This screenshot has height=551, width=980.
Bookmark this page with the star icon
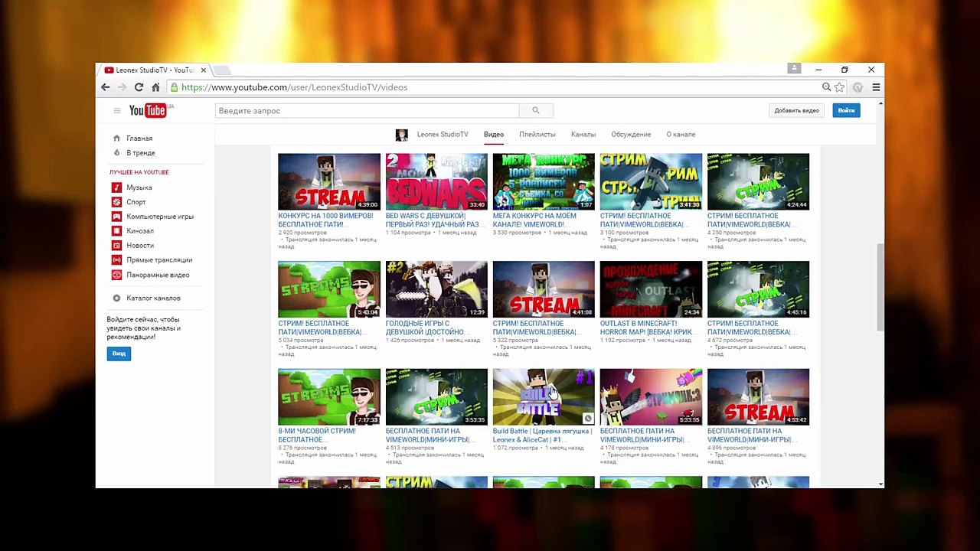click(839, 87)
